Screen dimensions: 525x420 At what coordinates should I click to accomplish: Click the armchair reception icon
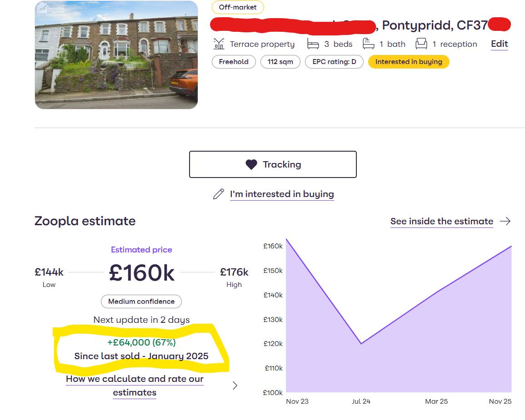point(421,44)
